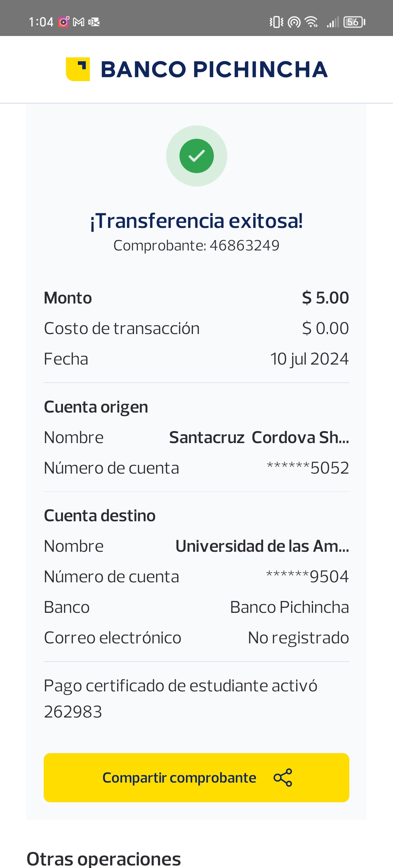
Task: Tap the truncated origin name Santacruz Cordova
Action: pos(259,437)
